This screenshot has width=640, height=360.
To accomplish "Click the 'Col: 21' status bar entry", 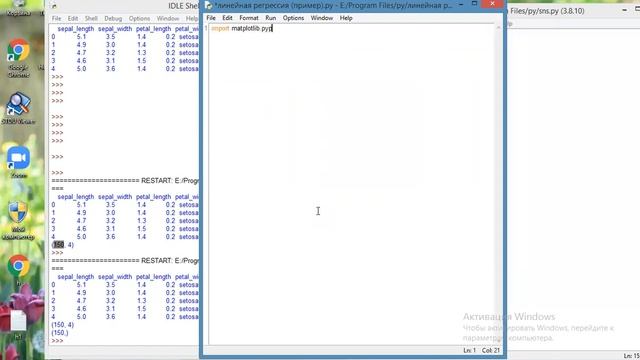I will [491, 350].
